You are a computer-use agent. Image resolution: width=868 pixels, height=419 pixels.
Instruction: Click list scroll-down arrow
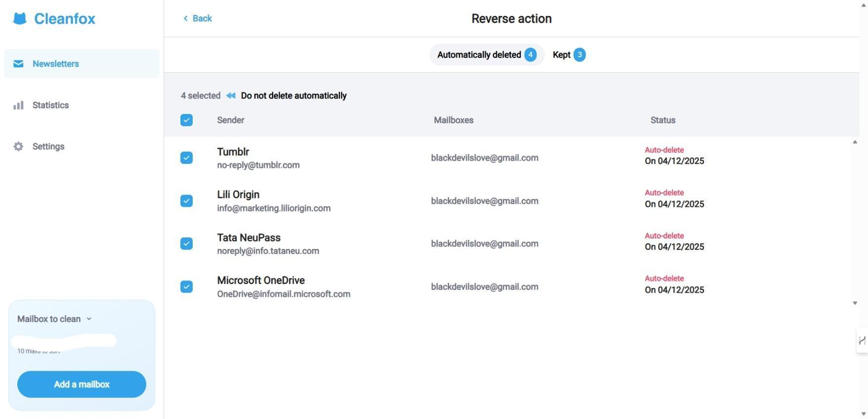click(855, 303)
